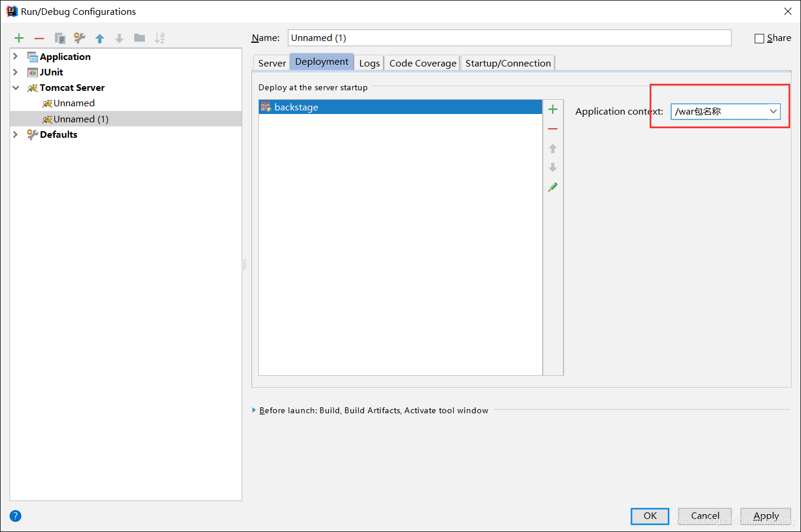This screenshot has width=801, height=532.
Task: Expand the Before launch section
Action: tap(255, 410)
